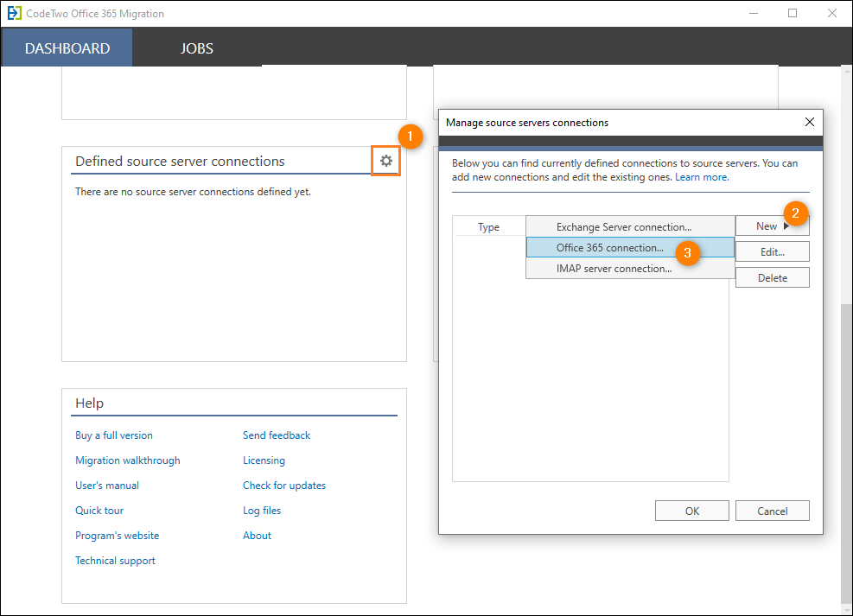Image resolution: width=853 pixels, height=616 pixels.
Task: Click Check for updates link
Action: tap(284, 485)
